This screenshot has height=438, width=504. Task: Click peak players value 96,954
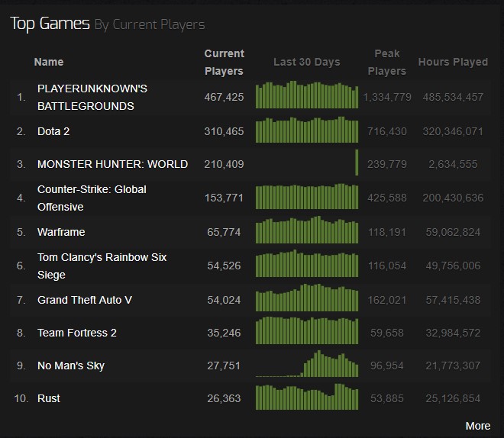coord(387,366)
